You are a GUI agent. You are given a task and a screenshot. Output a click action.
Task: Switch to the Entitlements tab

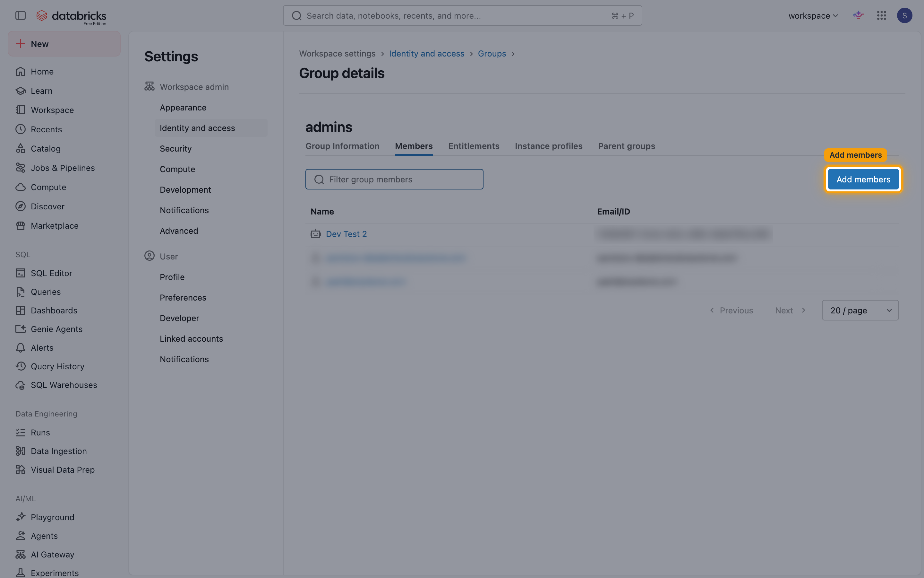tap(474, 146)
